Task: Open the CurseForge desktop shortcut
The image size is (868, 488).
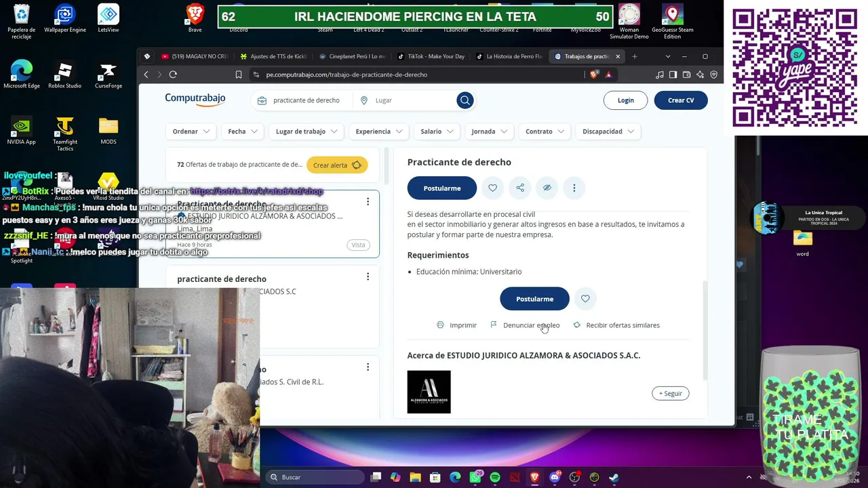Action: 108,75
